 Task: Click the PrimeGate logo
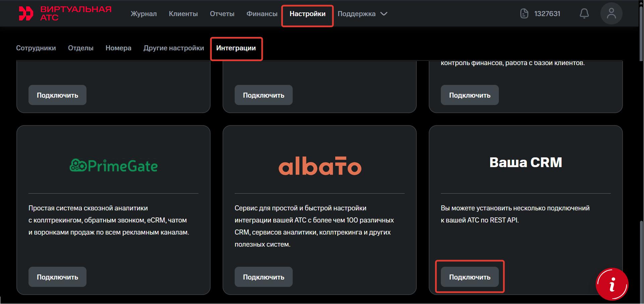pyautogui.click(x=114, y=165)
